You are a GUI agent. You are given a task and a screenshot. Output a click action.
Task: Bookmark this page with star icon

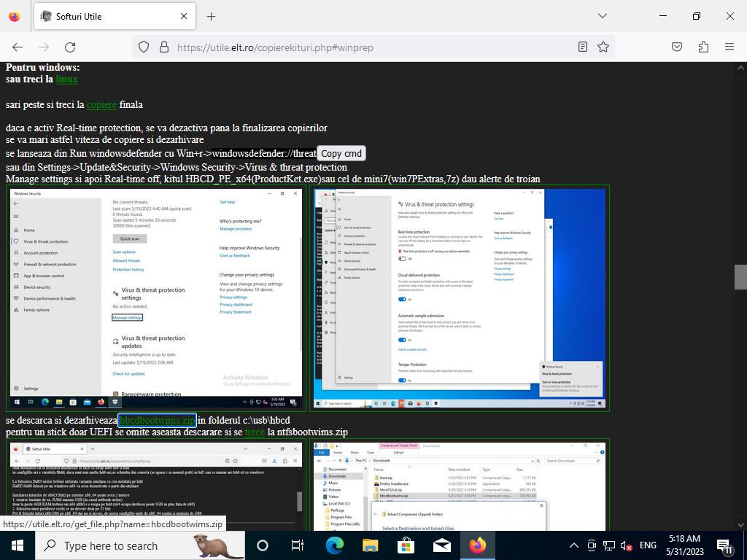tap(603, 47)
